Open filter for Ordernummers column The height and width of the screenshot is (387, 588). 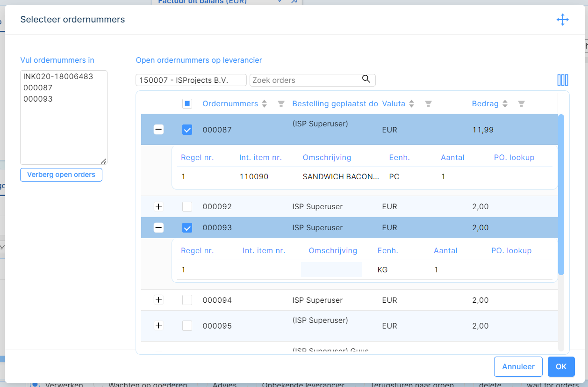281,104
